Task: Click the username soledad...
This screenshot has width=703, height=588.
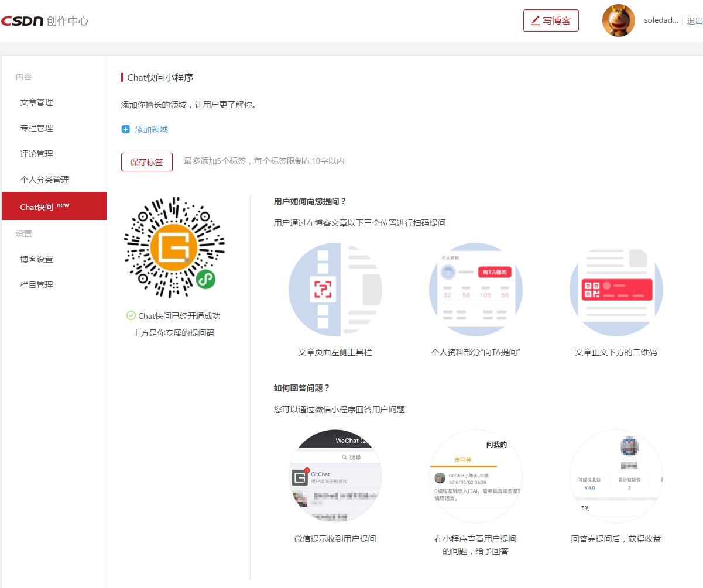Action: [x=661, y=20]
